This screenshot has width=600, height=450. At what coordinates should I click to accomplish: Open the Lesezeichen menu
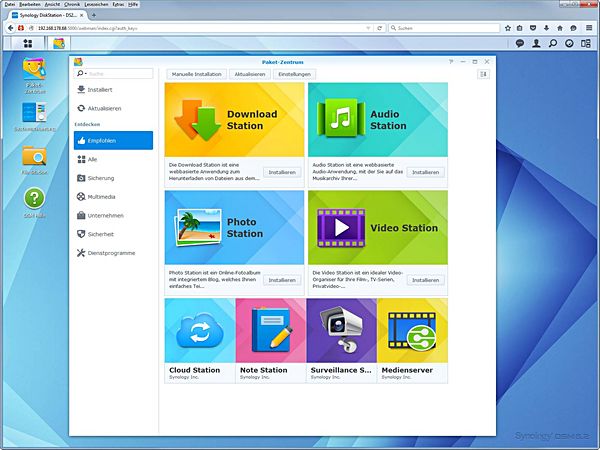pyautogui.click(x=96, y=4)
